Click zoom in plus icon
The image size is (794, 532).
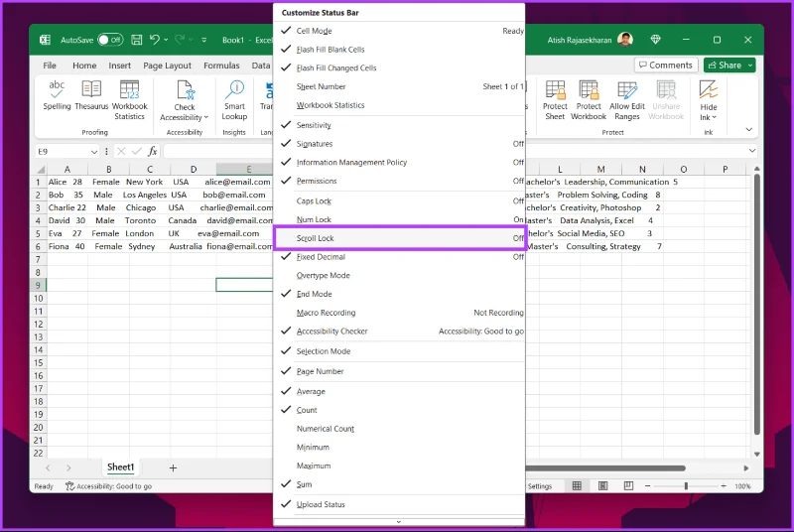[724, 486]
